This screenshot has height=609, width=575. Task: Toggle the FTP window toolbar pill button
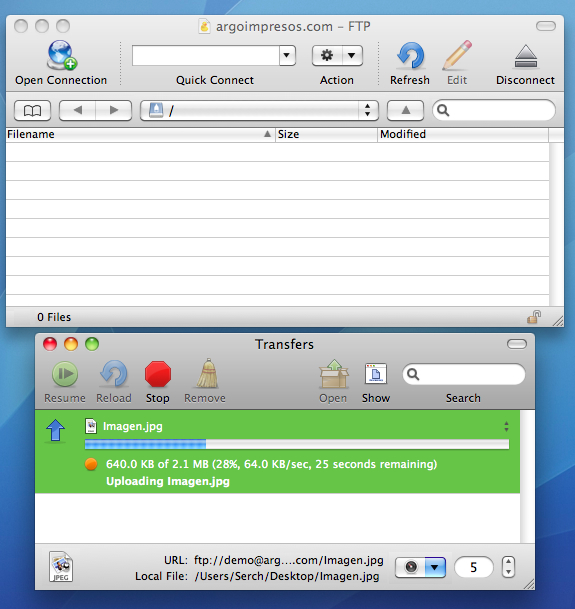[545, 26]
